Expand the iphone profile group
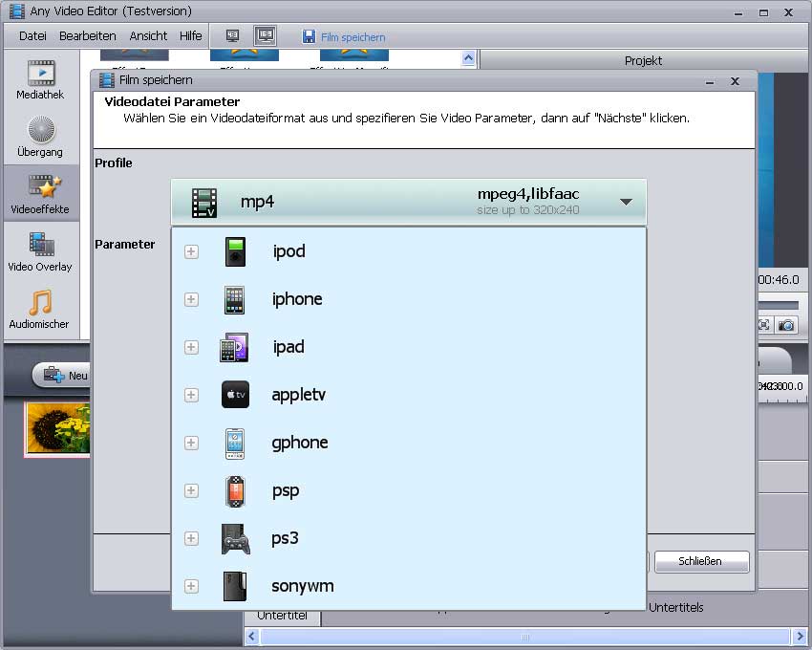The image size is (812, 650). 191,299
